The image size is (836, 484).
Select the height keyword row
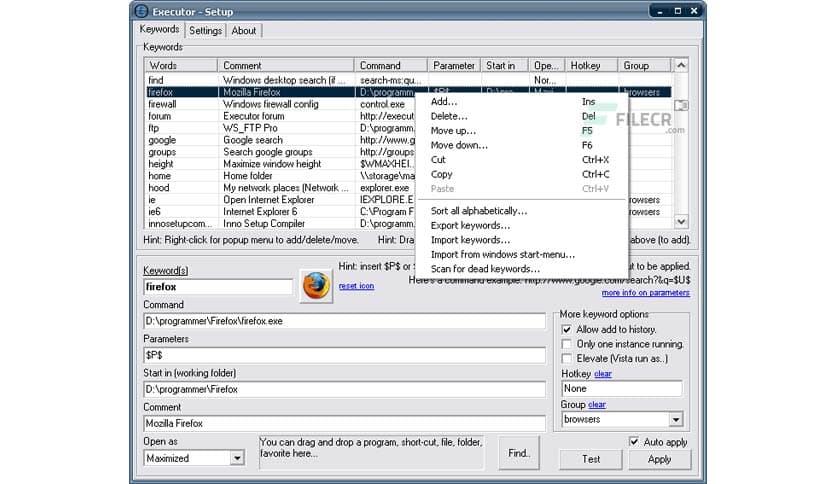(280, 164)
